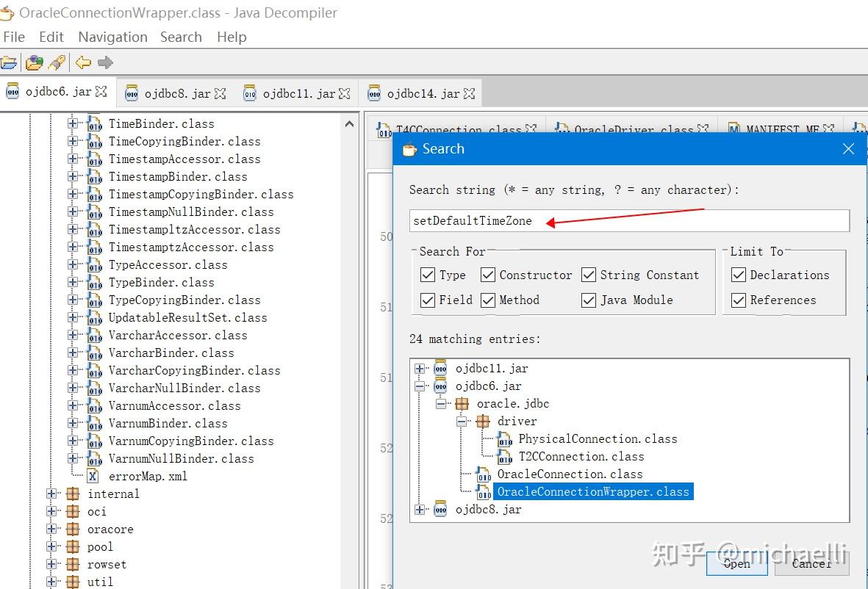Uncheck the Constructor search option
The height and width of the screenshot is (589, 868).
point(487,275)
